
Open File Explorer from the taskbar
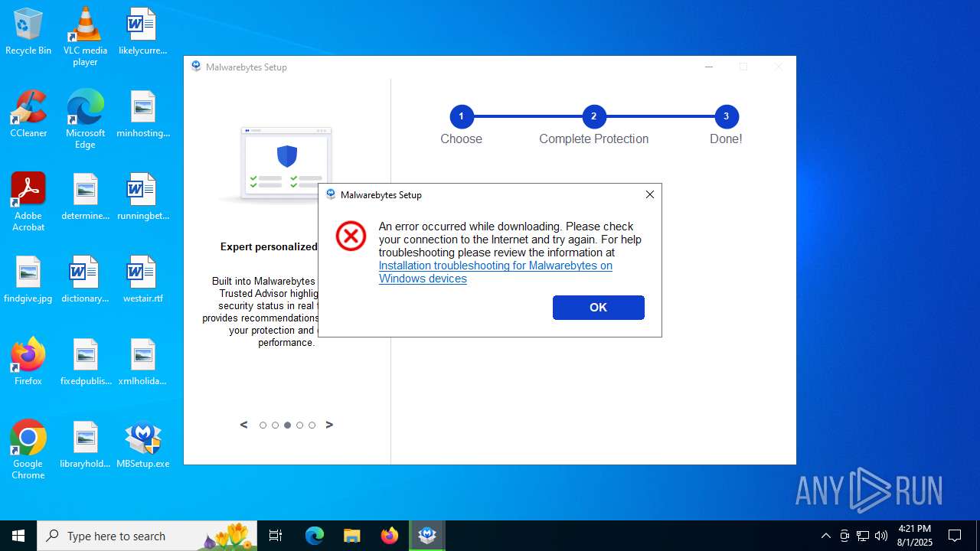pyautogui.click(x=352, y=536)
